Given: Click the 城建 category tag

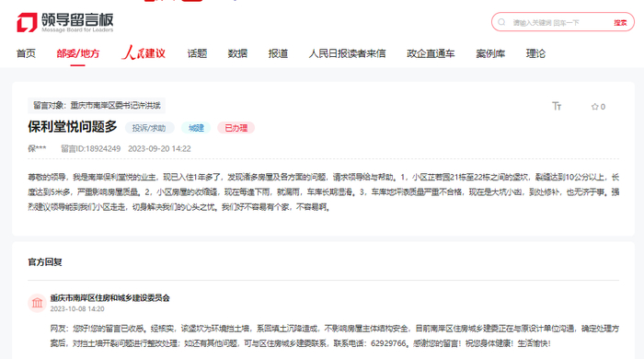Looking at the screenshot, I should click(x=196, y=128).
